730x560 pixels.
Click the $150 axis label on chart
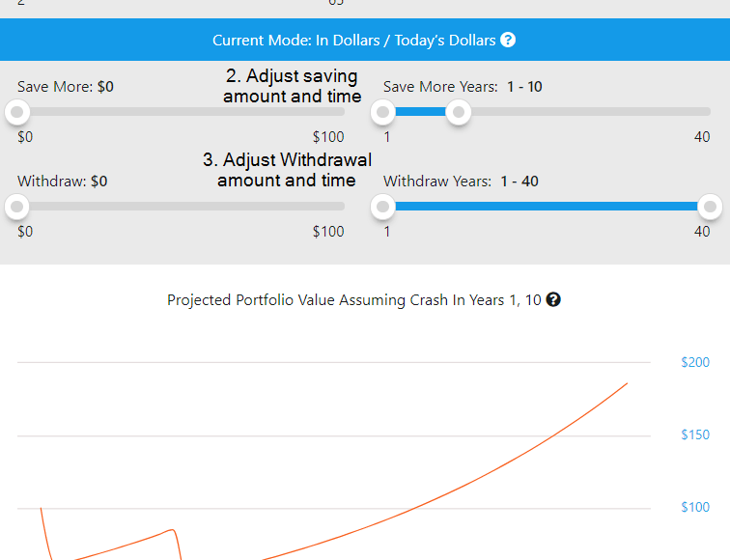pyautogui.click(x=695, y=434)
